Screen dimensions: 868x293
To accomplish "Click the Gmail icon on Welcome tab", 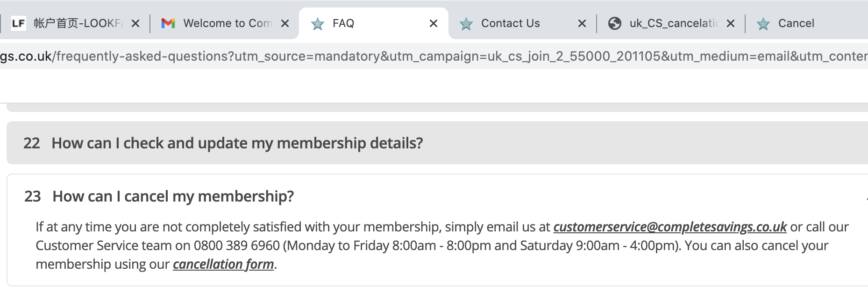I will (x=168, y=23).
